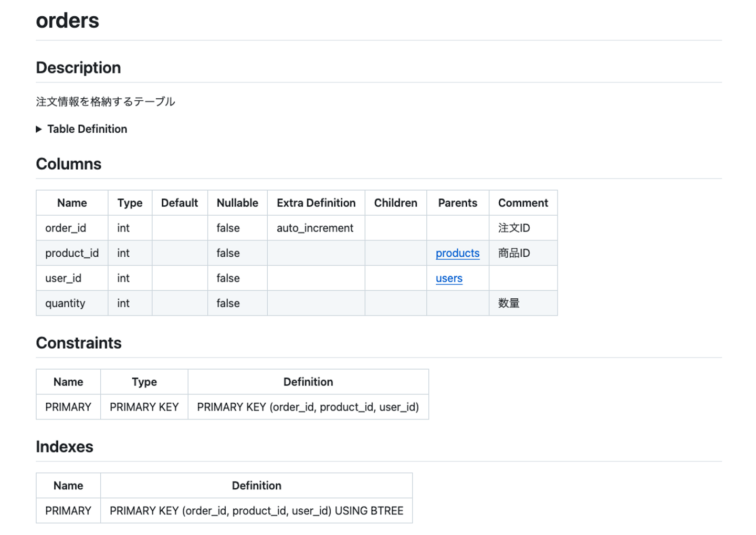Click the Constraints section heading
This screenshot has width=756, height=535.
tap(79, 343)
